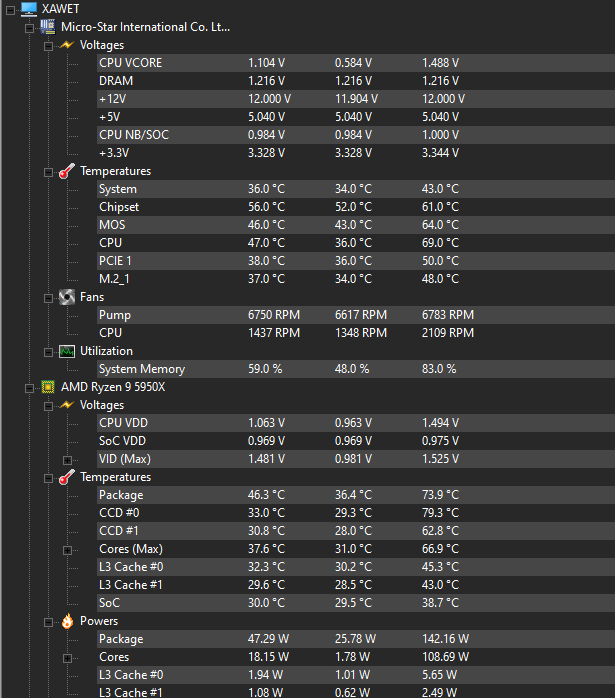This screenshot has width=615, height=698.
Task: Select the Pump fan row
Action: (356, 315)
